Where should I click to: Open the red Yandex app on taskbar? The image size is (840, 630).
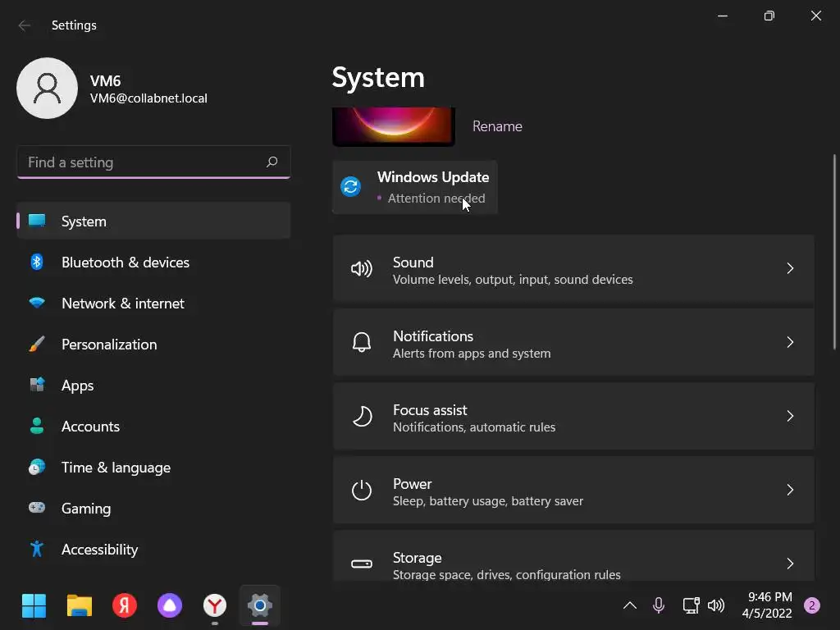125,606
